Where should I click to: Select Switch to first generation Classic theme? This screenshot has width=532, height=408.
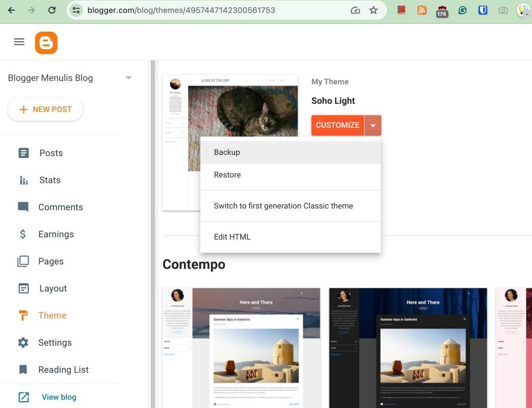pos(290,206)
